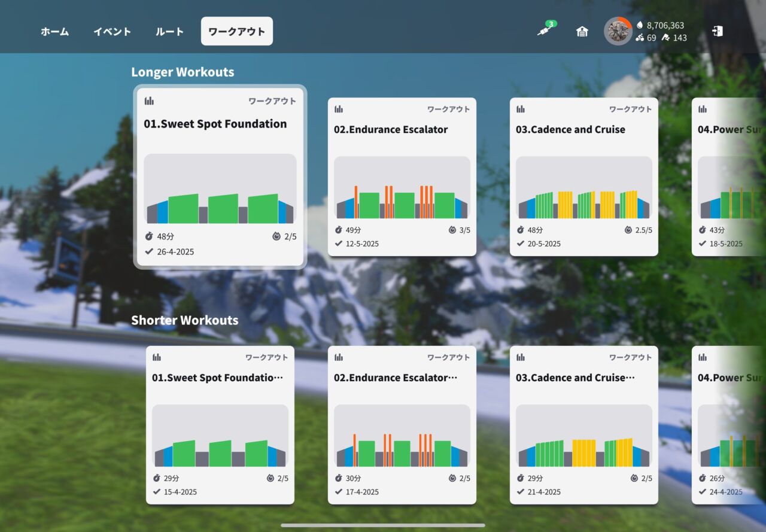The width and height of the screenshot is (766, 532).
Task: Click the drops total 8,706,363
Action: (x=665, y=26)
